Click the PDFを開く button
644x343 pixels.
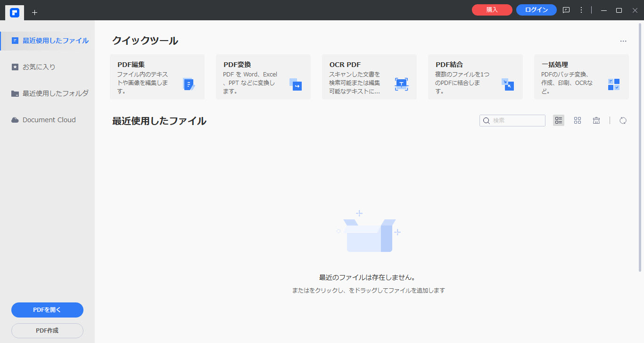[47, 310]
